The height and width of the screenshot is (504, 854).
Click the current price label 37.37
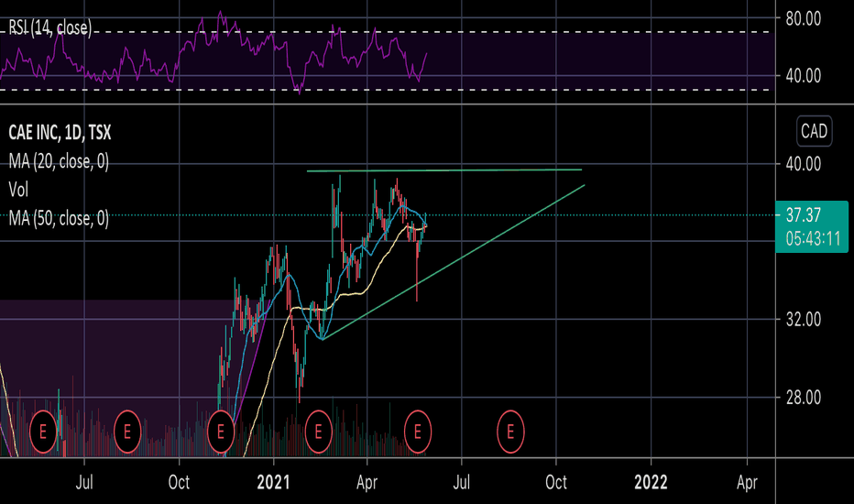(x=804, y=215)
